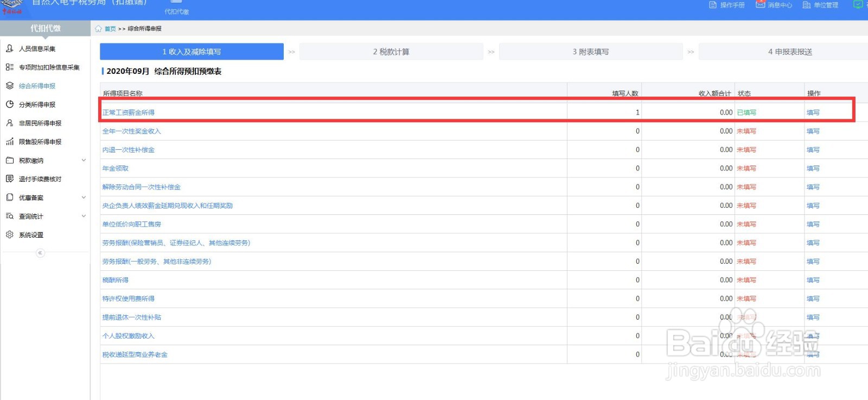Viewport: 868px width, 400px height.
Task: Open the 正常工资薪金所得 item link
Action: pyautogui.click(x=129, y=112)
